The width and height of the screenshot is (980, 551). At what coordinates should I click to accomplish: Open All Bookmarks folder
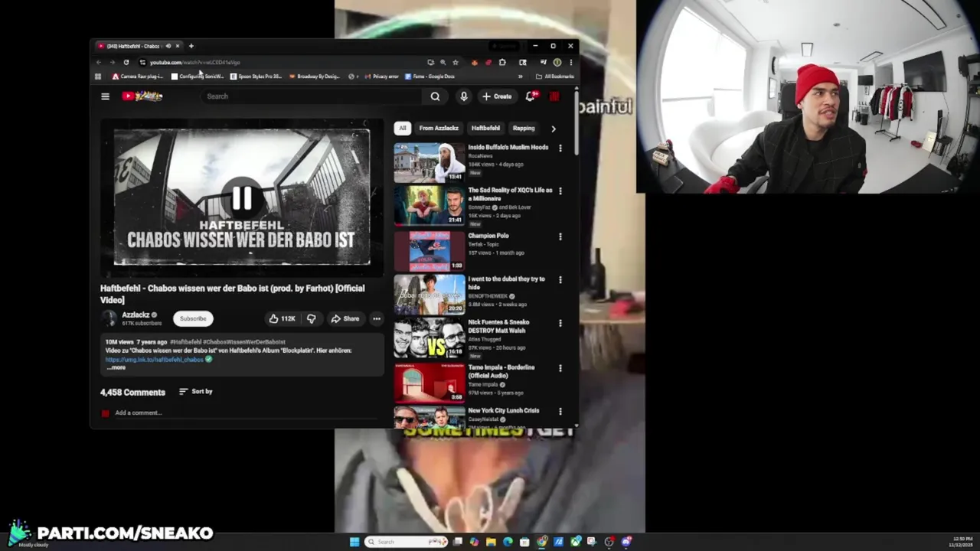click(x=554, y=77)
